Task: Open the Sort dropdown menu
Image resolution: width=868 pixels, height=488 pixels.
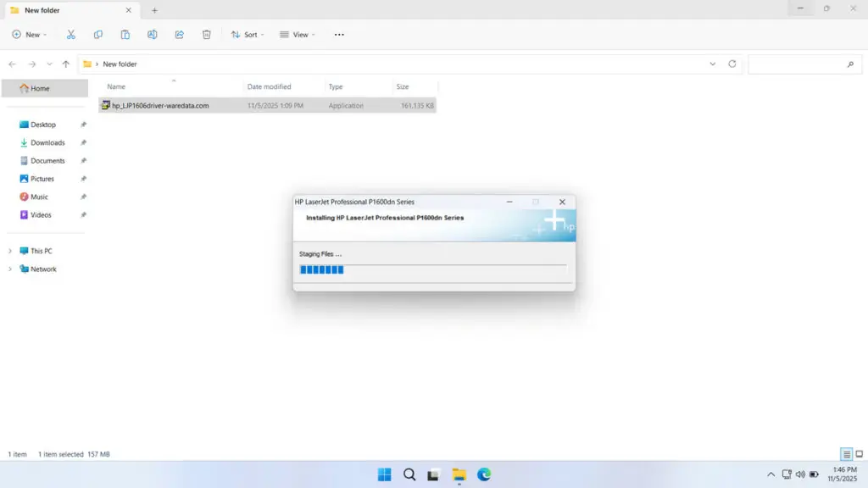Action: point(247,34)
